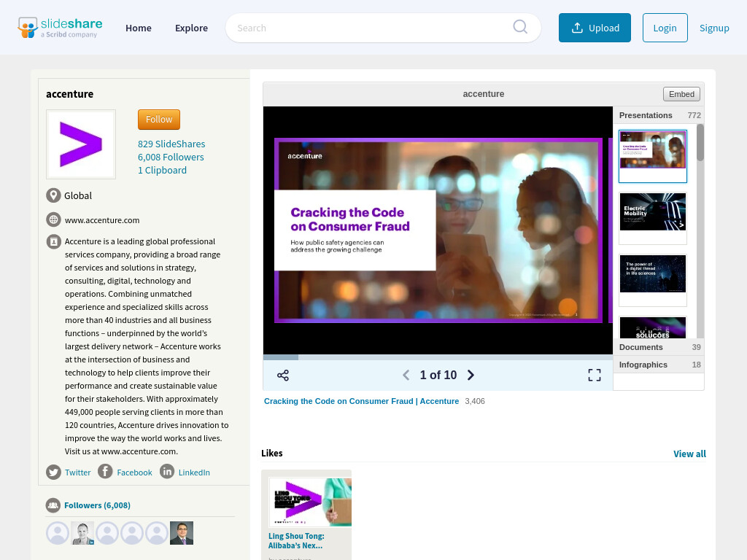This screenshot has width=747, height=560.
Task: Click the followers group icon
Action: click(53, 505)
